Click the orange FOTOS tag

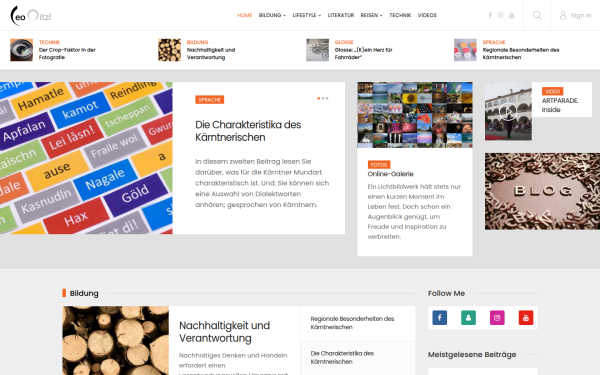click(x=379, y=165)
